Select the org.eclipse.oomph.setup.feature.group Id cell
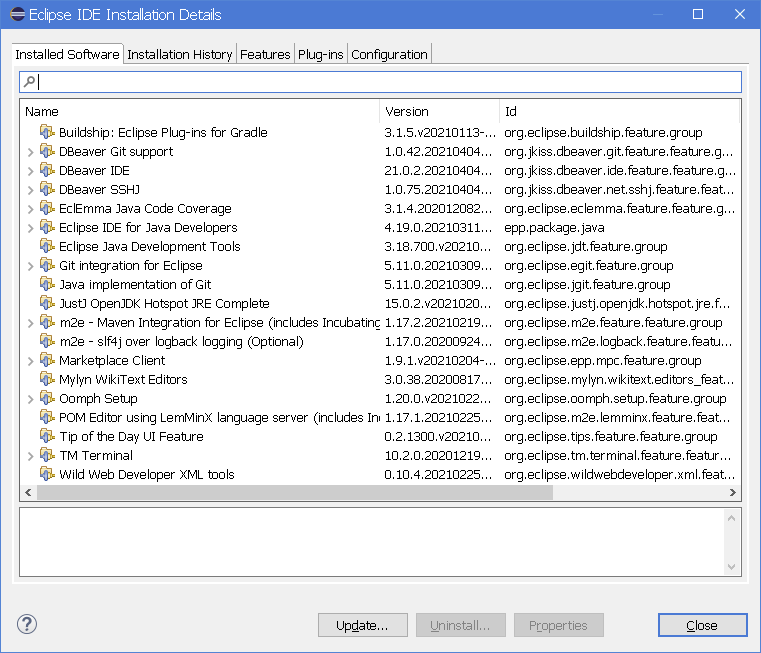This screenshot has height=653, width=761. 615,398
